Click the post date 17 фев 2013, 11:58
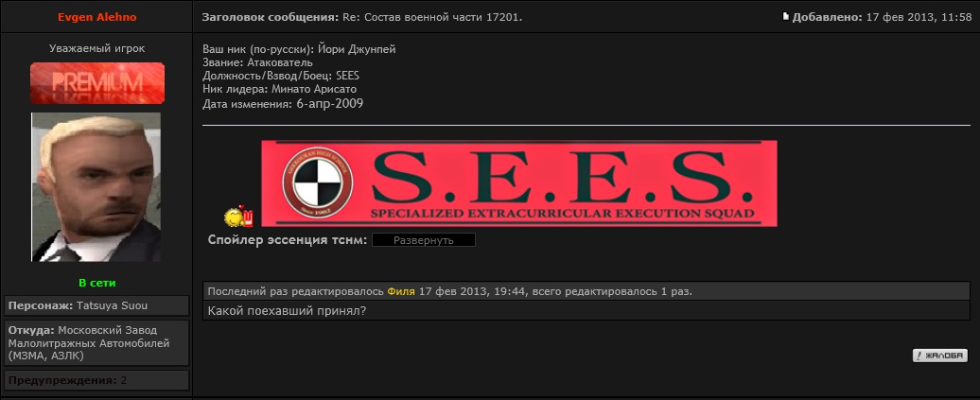Screen dimensions: 980x400 pyautogui.click(x=919, y=18)
